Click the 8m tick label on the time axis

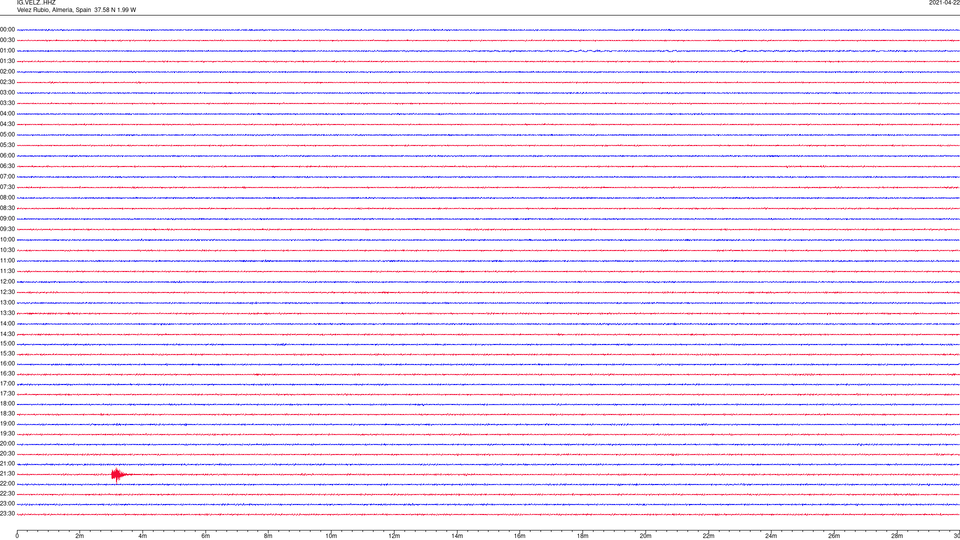click(x=268, y=536)
